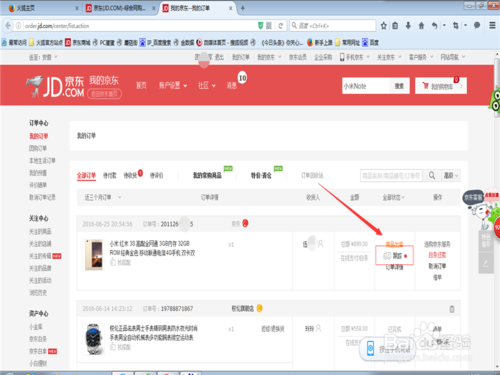The width and height of the screenshot is (500, 375).
Task: Open the 京东商城 bookmark
Action: 78,43
